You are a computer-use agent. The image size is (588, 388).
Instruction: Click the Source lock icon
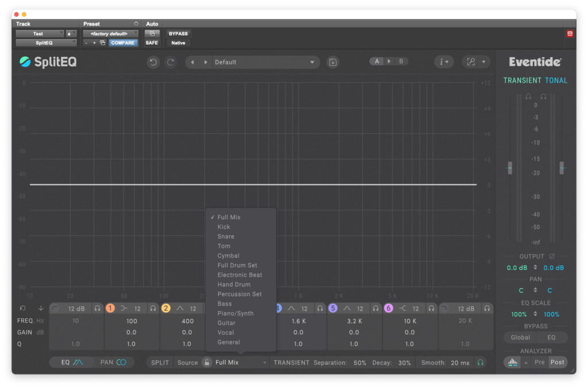click(x=207, y=363)
